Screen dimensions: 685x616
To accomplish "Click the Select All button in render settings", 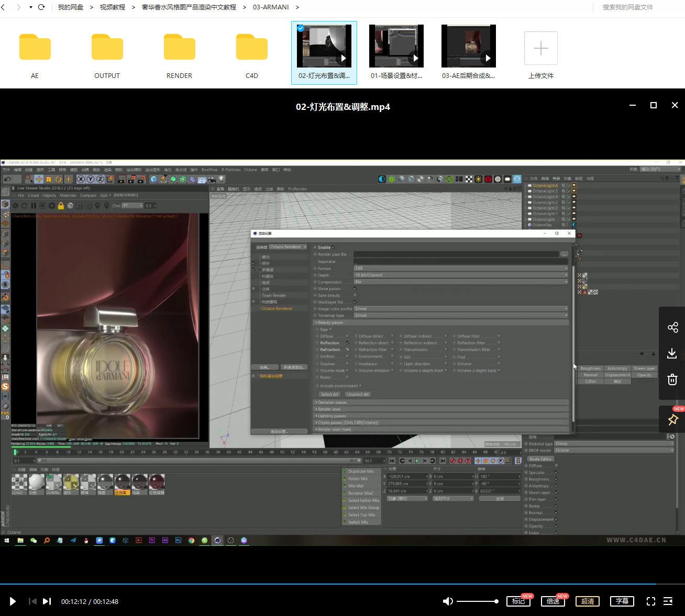I will 329,394.
